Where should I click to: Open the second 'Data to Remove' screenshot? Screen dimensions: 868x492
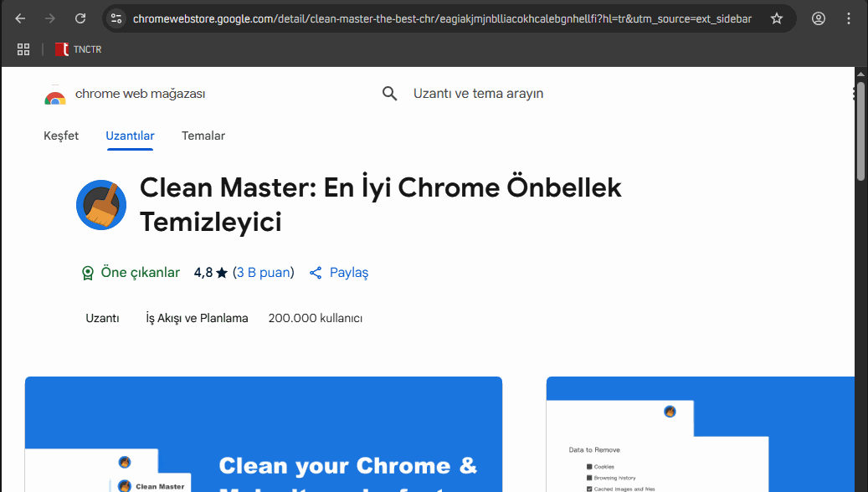tap(701, 434)
